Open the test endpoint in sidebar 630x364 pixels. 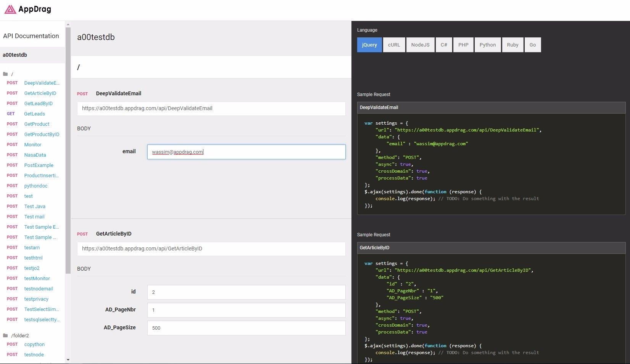click(x=28, y=196)
